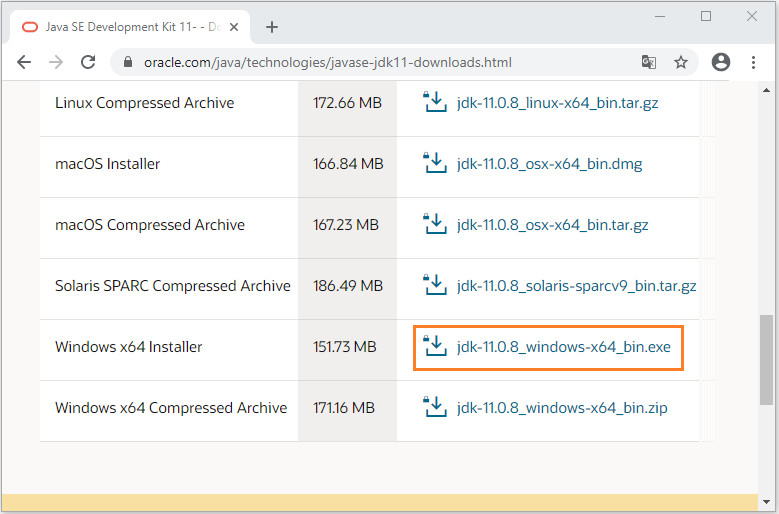Close the Java SE Development Kit tab
The height and width of the screenshot is (514, 779).
tap(234, 27)
